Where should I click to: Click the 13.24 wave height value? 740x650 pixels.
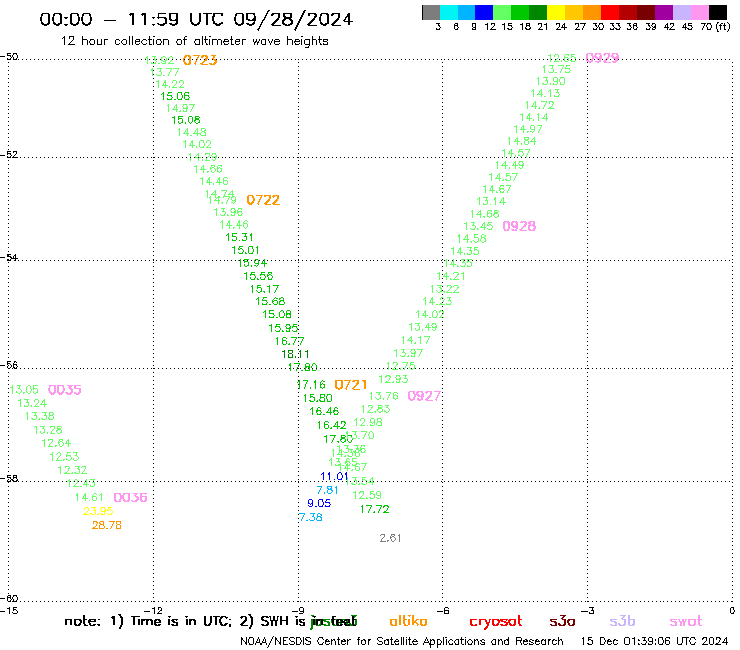tap(32, 403)
